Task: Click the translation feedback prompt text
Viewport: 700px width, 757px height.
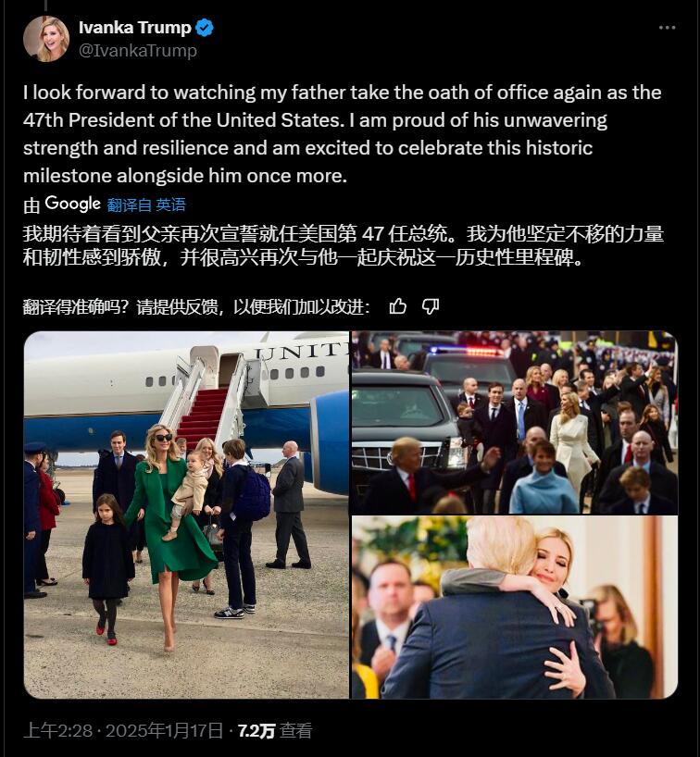Action: point(196,307)
